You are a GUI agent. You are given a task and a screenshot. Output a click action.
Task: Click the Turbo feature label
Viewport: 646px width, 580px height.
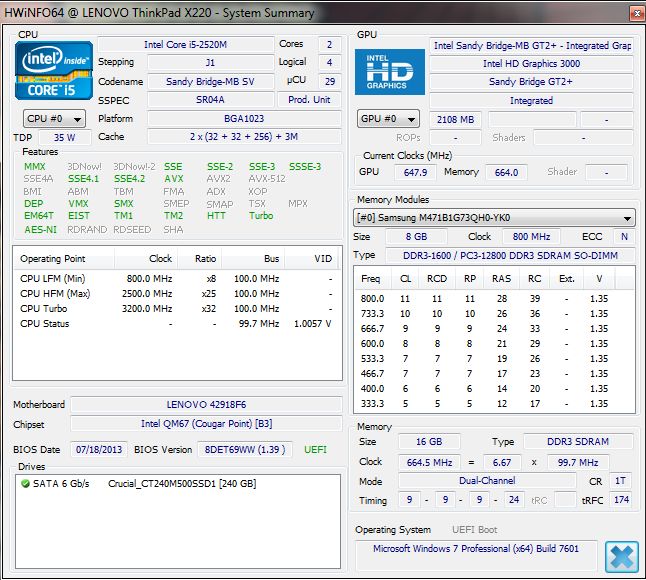(x=261, y=216)
